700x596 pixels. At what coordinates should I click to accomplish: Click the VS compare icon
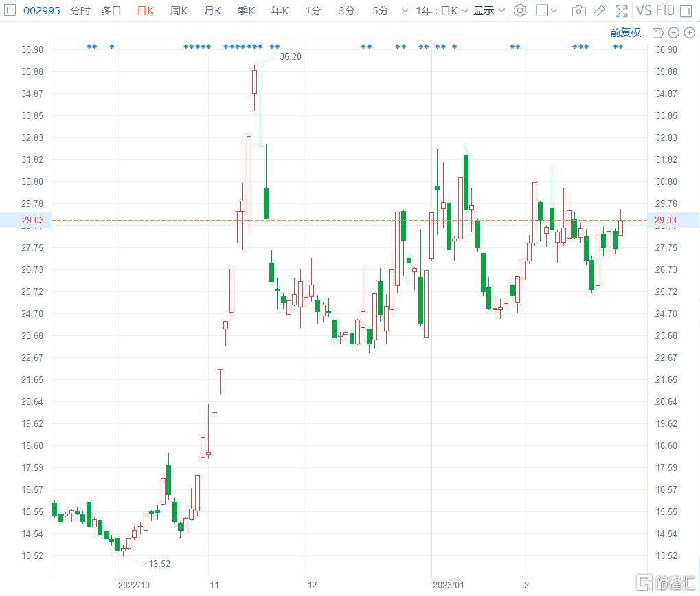644,10
